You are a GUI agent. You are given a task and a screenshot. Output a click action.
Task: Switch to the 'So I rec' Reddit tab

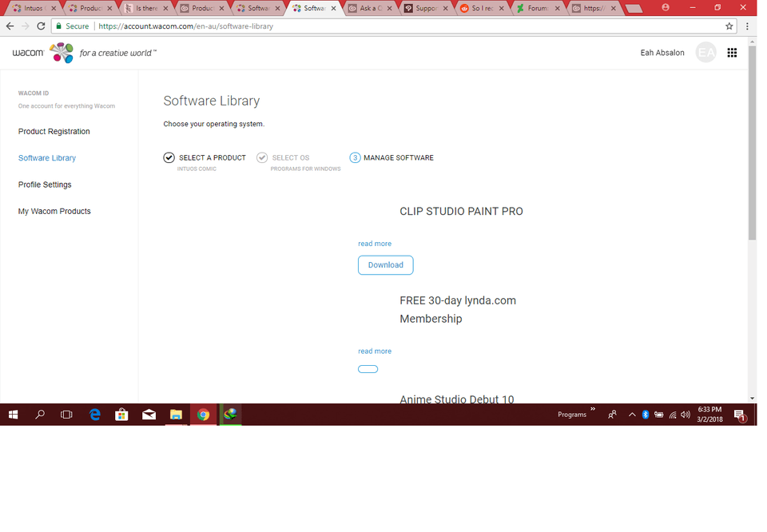point(481,8)
